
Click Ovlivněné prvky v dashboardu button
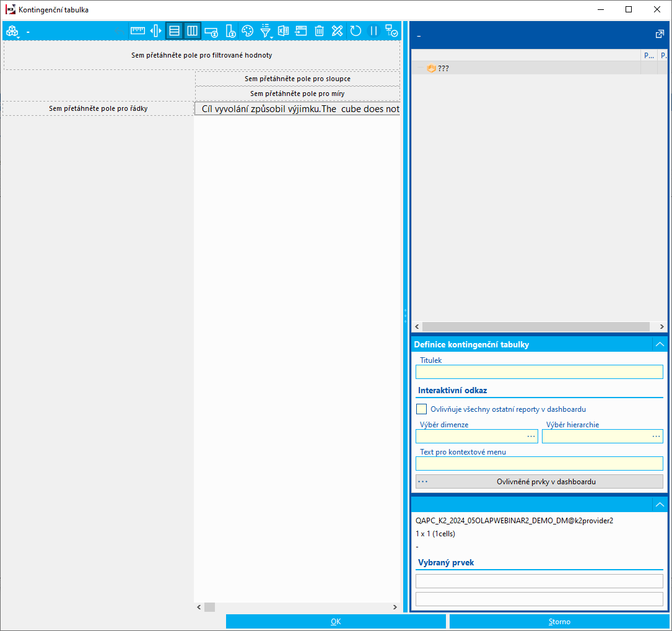pyautogui.click(x=539, y=482)
